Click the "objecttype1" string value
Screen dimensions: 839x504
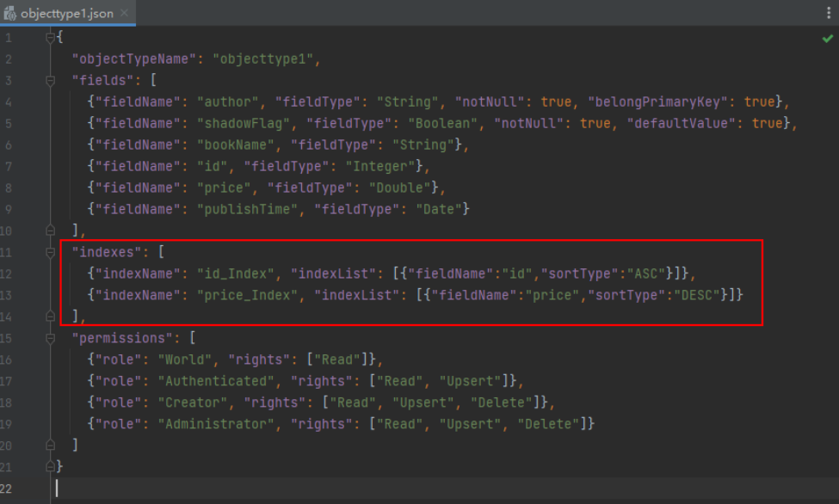tap(262, 58)
